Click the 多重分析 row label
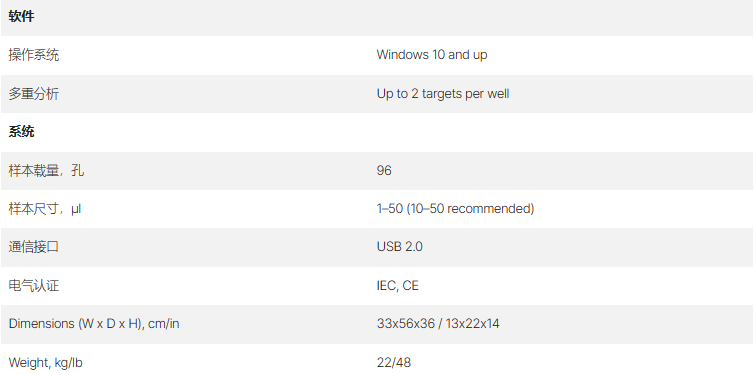 pos(34,94)
